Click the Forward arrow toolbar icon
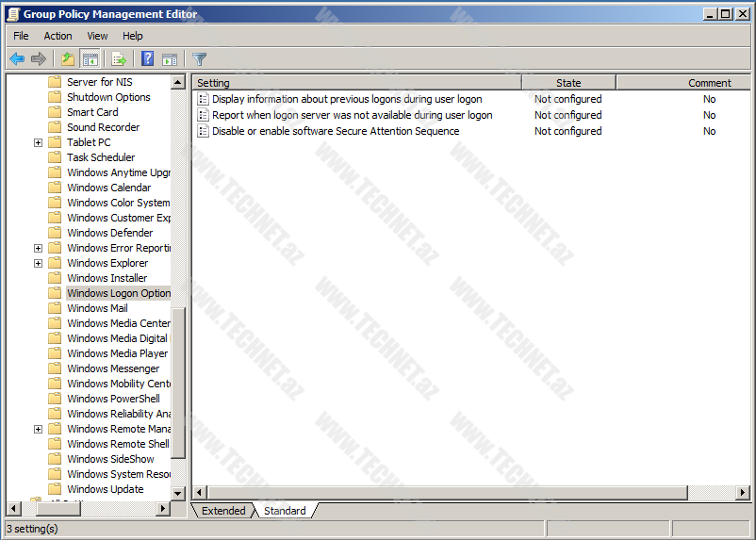This screenshot has width=756, height=540. (x=39, y=59)
